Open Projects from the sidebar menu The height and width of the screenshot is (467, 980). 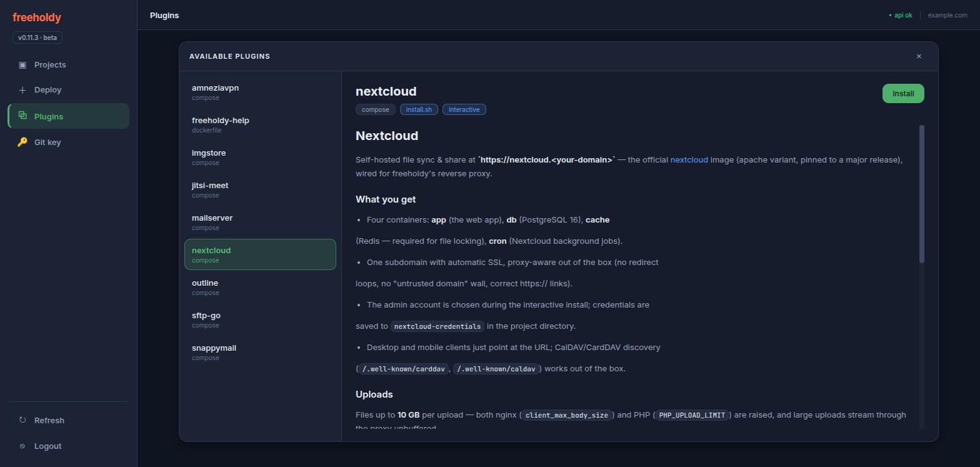69,65
